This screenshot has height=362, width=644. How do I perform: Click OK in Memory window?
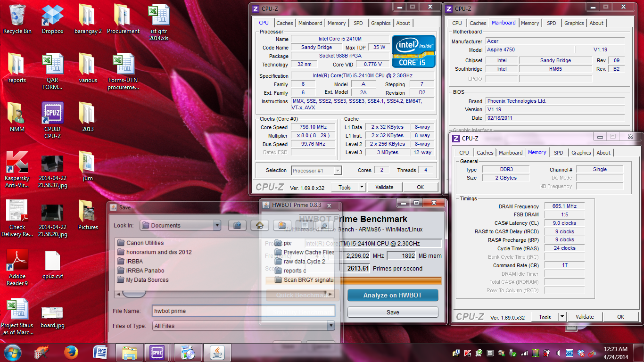click(x=620, y=317)
